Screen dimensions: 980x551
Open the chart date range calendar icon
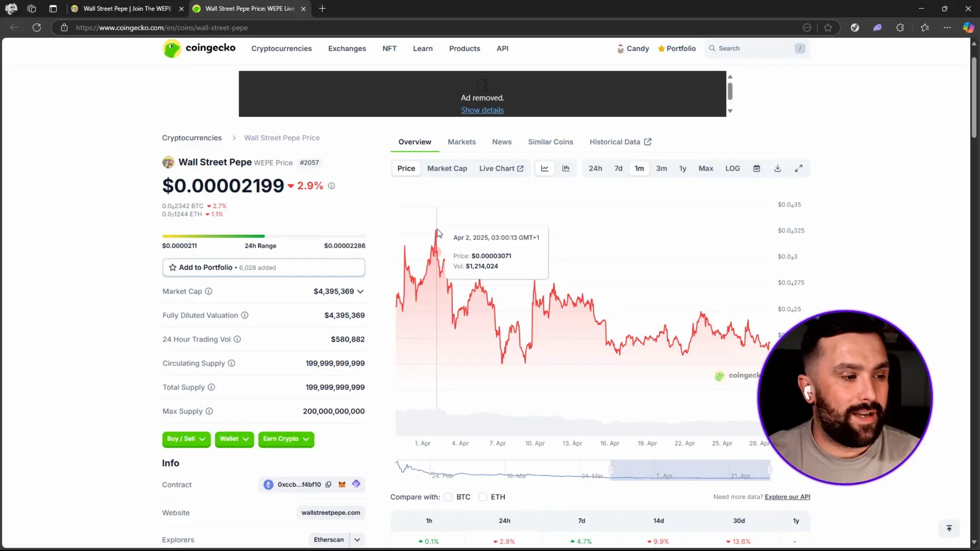pos(756,168)
